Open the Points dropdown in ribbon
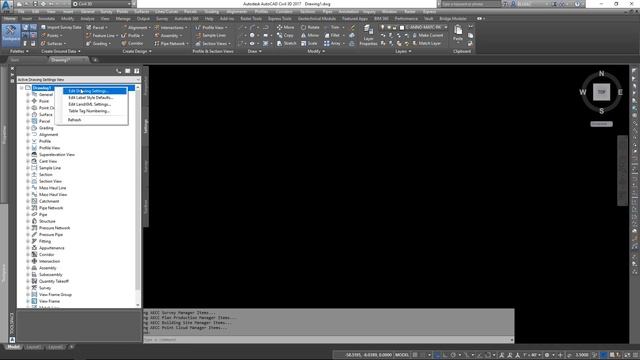The height and width of the screenshot is (360, 640). coord(52,36)
